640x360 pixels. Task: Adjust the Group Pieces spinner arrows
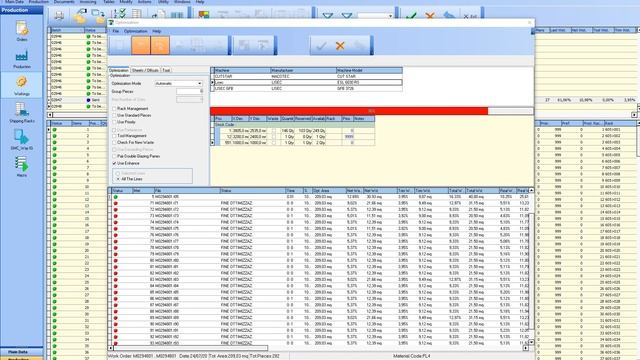tap(201, 91)
